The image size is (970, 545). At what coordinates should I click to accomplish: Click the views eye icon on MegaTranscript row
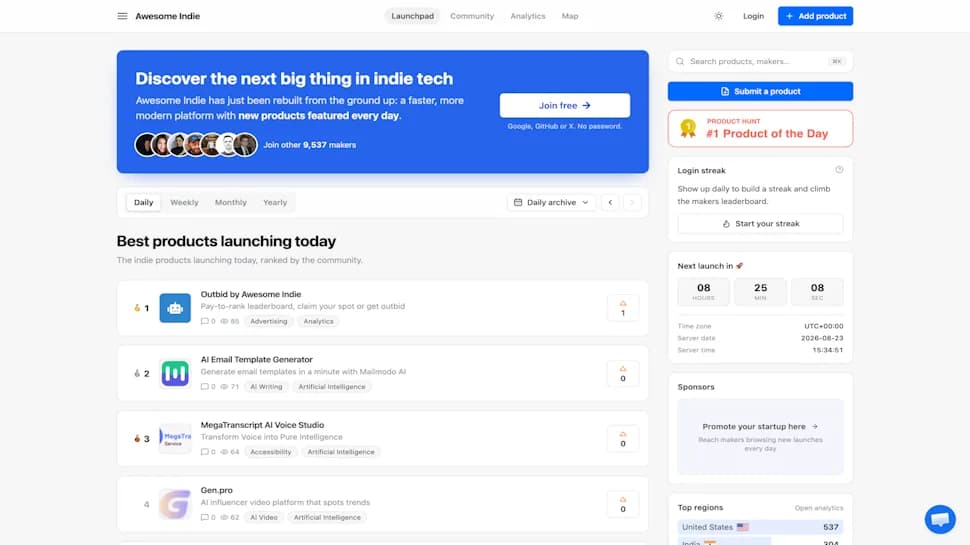[x=225, y=452]
